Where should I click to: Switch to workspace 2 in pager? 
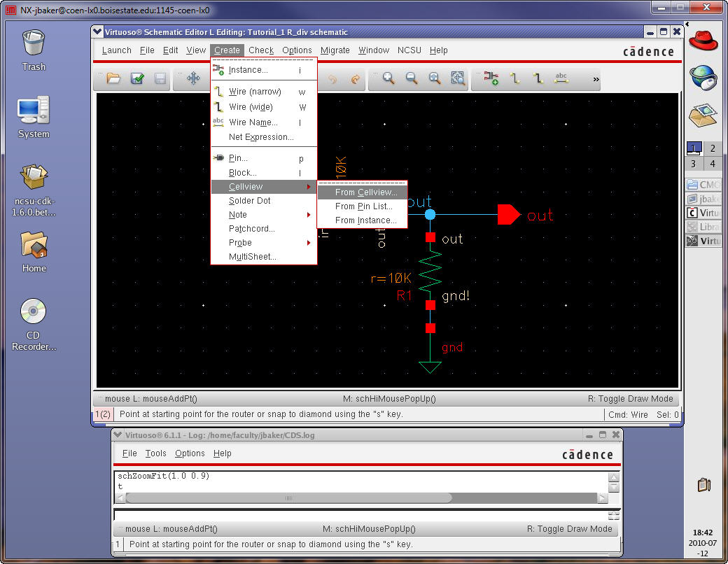713,148
